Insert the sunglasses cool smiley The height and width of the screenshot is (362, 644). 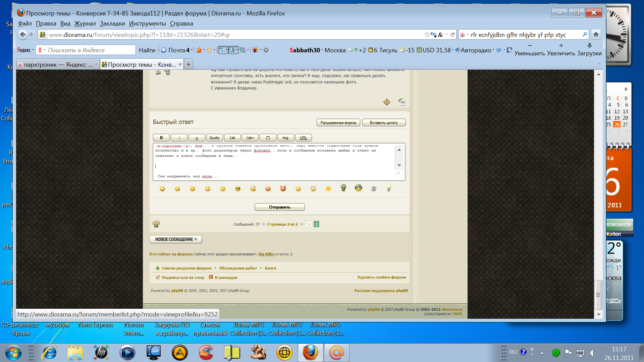(x=238, y=189)
